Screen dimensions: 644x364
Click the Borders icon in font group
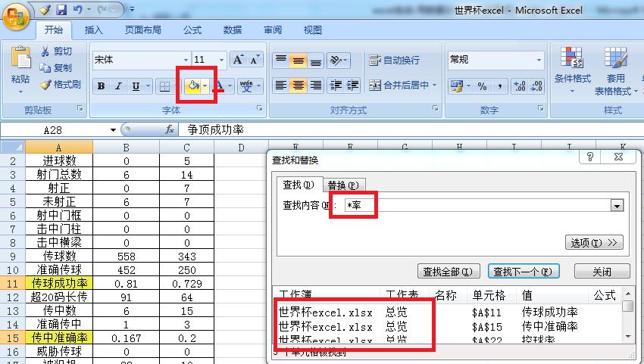click(x=164, y=86)
